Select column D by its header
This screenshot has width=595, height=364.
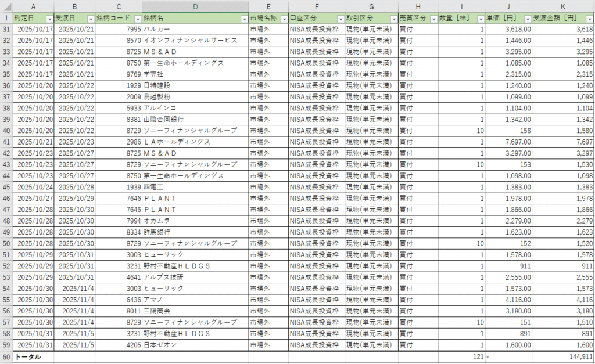(x=195, y=6)
